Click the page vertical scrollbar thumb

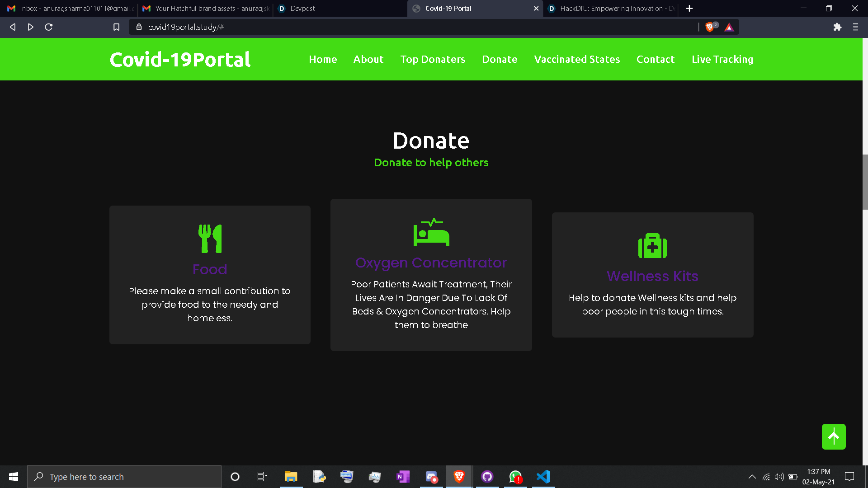point(865,182)
